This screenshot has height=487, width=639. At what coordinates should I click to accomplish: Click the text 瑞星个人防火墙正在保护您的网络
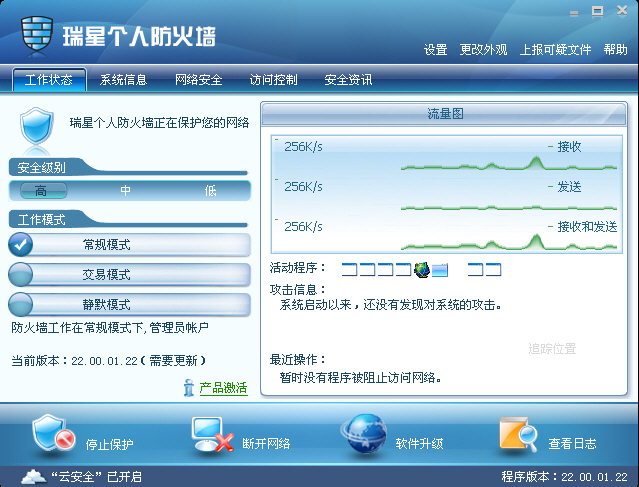pos(159,123)
